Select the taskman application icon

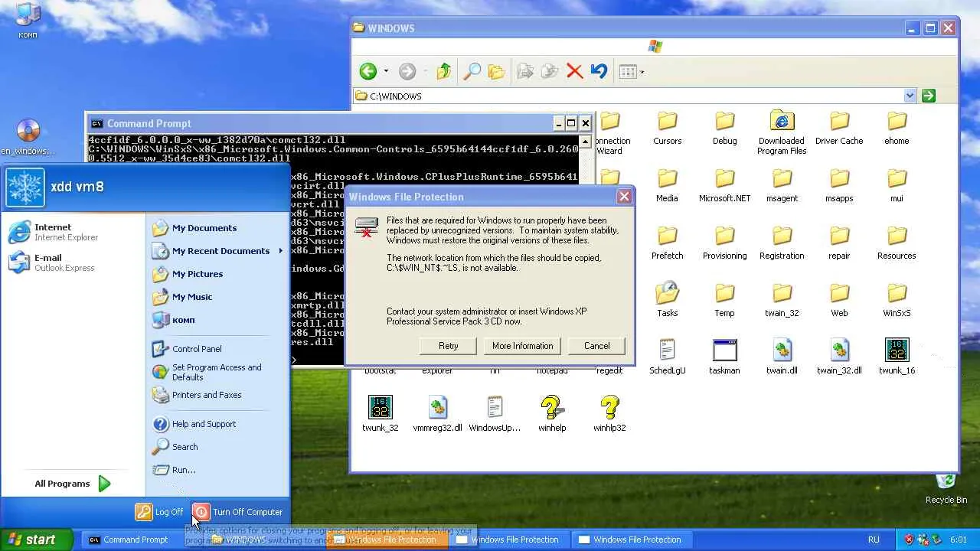724,357
